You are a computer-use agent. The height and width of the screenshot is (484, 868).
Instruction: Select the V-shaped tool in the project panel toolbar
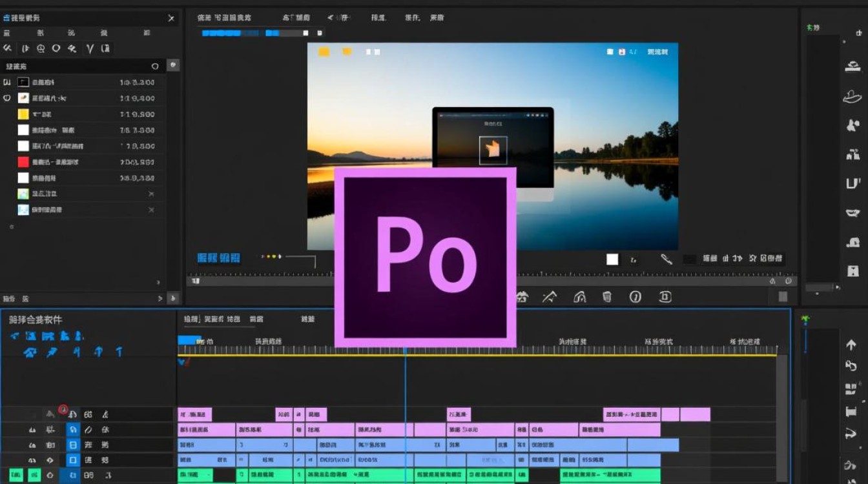click(x=90, y=48)
